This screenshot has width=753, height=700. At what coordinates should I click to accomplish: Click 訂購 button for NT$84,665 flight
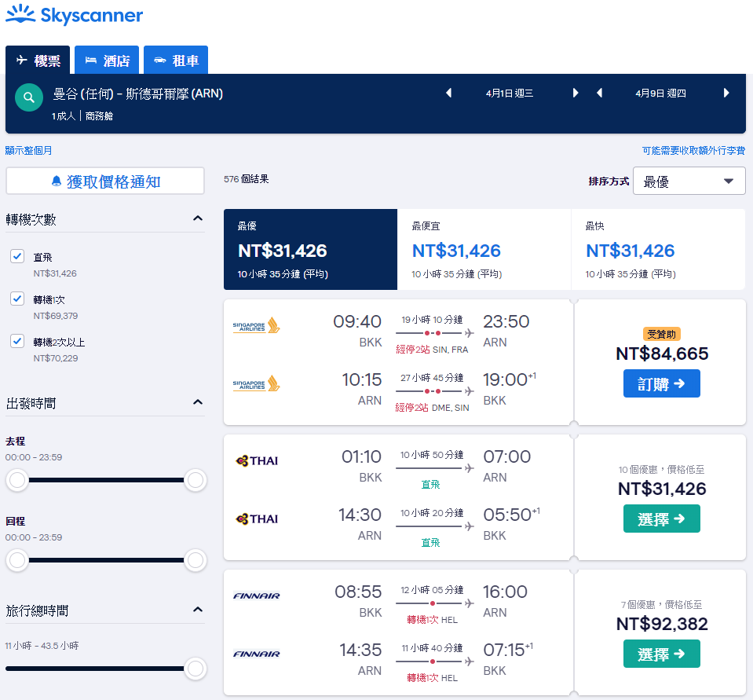coord(661,383)
